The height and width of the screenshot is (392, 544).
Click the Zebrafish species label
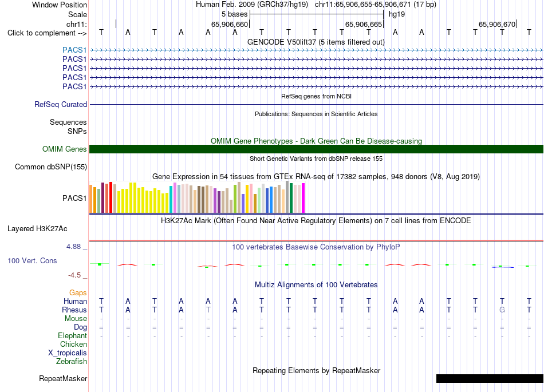[x=72, y=361]
